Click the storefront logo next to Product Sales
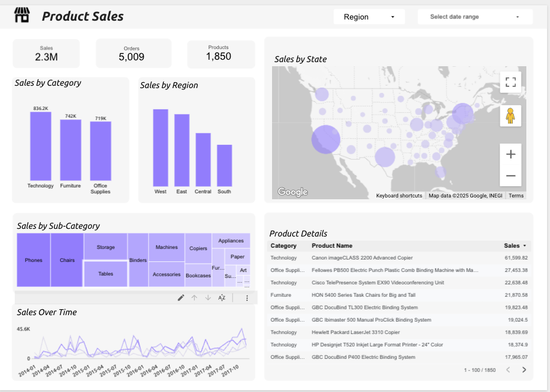Screen dimensions: 550x392 pos(23,16)
